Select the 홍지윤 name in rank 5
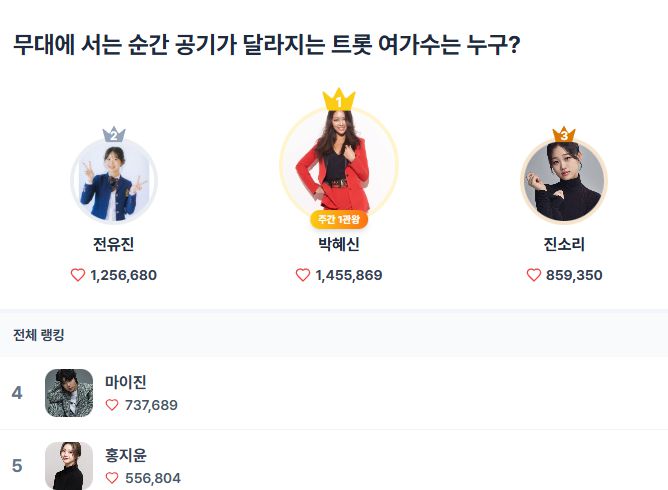The image size is (668, 490). (126, 455)
